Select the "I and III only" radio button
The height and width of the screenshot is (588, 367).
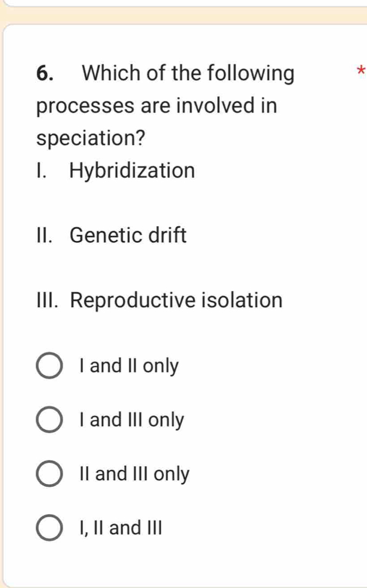(49, 420)
